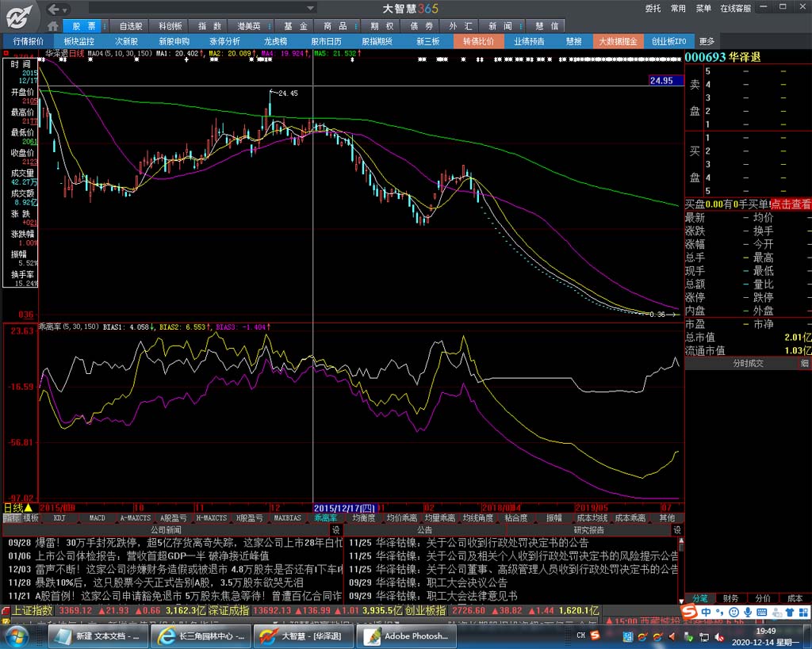Open news 爆雷！30万手封死跌停

175,543
